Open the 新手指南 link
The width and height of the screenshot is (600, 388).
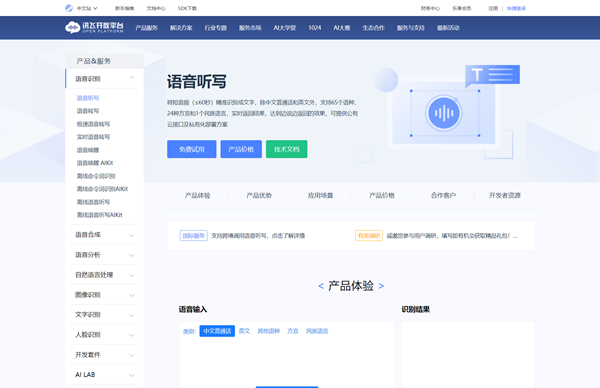125,8
